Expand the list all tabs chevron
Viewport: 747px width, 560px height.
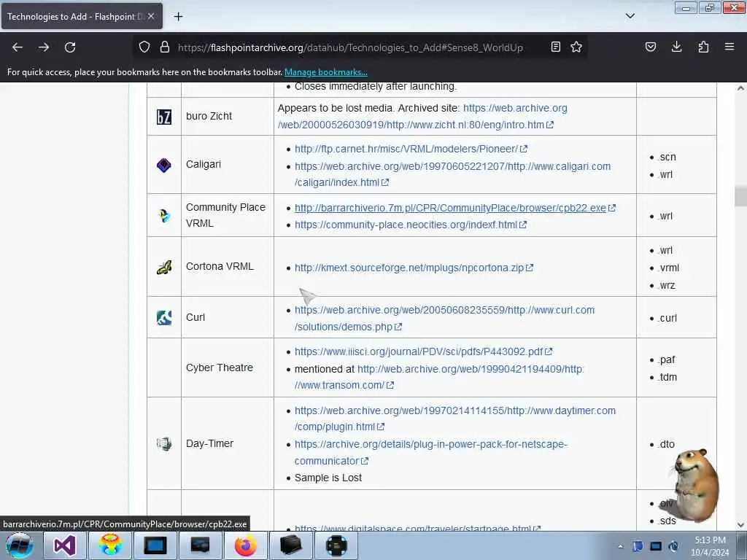point(630,16)
